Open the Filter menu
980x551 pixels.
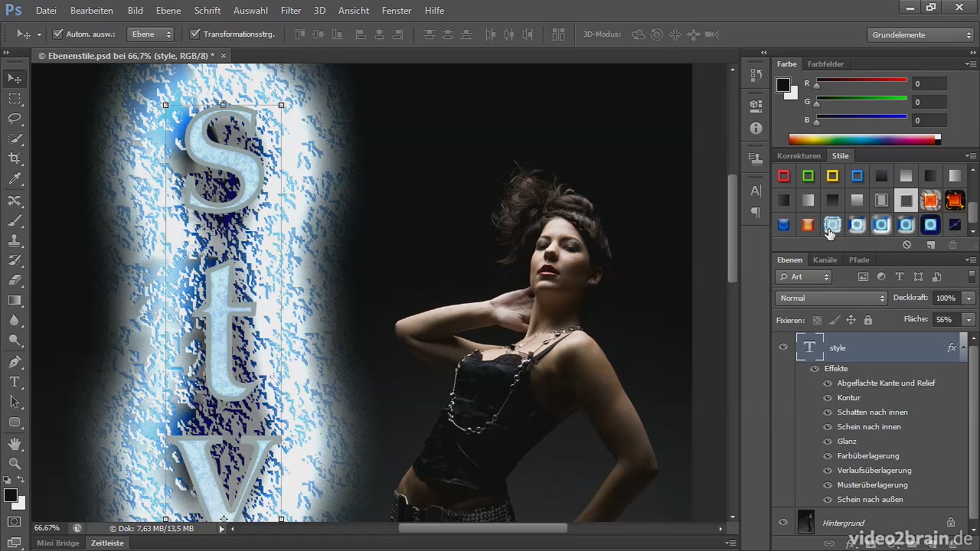(x=291, y=11)
